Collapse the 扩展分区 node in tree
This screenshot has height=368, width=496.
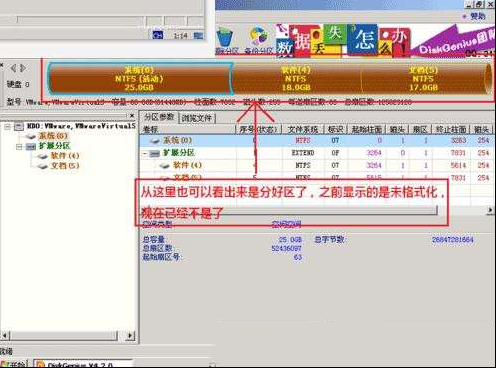click(19, 147)
